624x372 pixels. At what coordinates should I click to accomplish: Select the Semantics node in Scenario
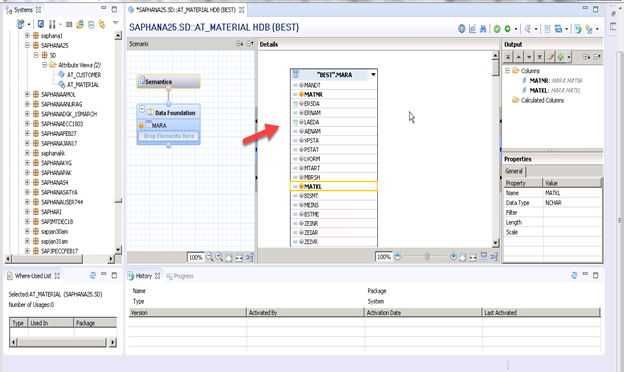click(168, 82)
